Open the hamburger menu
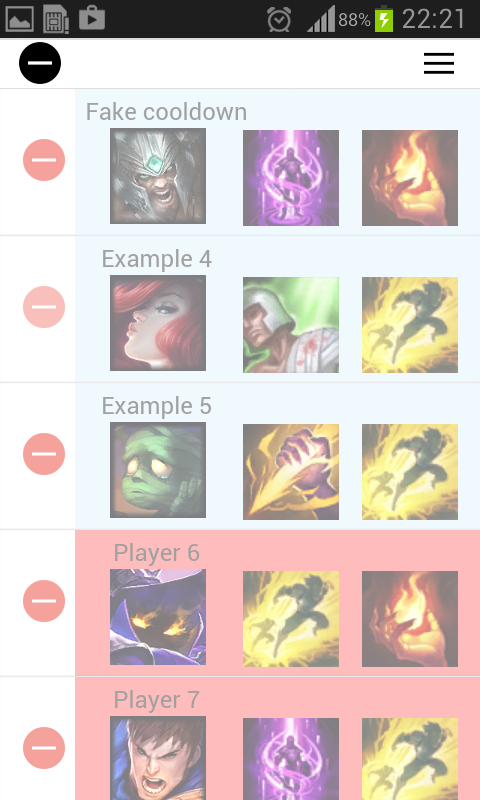The width and height of the screenshot is (480, 800). tap(439, 63)
